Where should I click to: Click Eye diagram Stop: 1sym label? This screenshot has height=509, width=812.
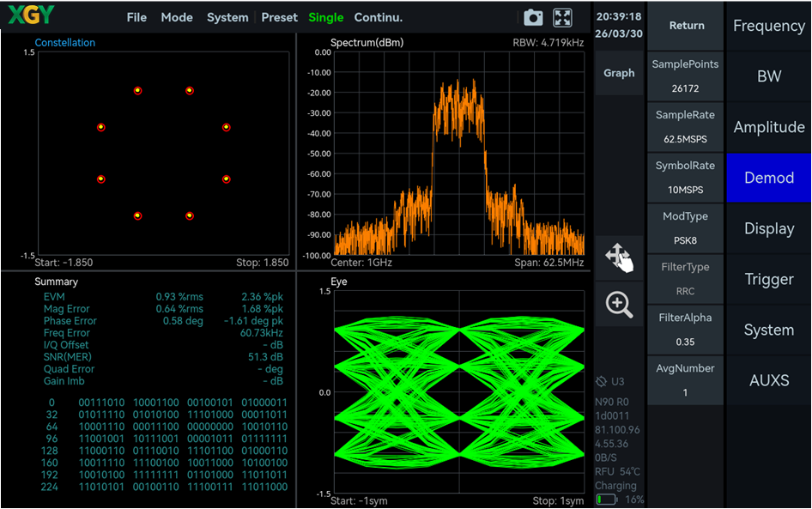pyautogui.click(x=558, y=500)
